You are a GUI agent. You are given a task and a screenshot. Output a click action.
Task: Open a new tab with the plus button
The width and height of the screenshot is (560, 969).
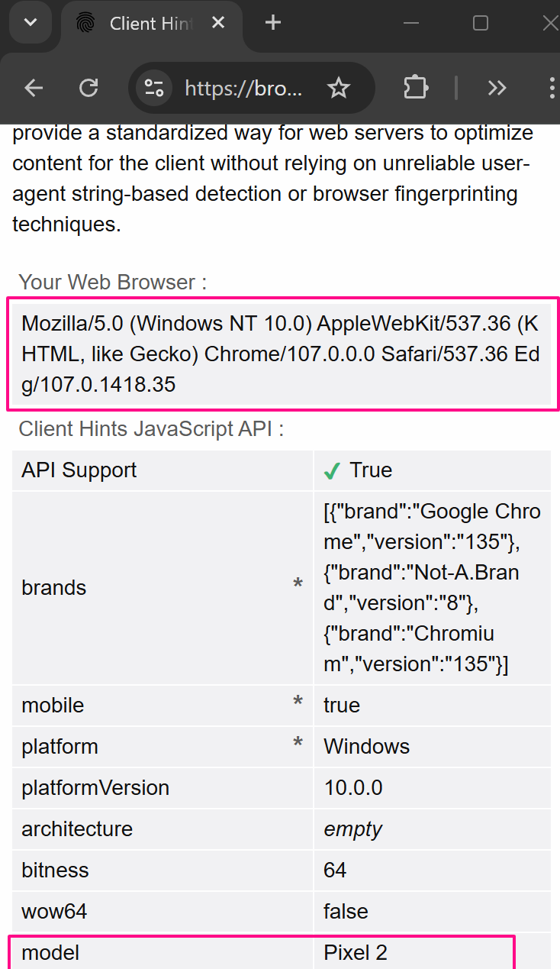[272, 23]
